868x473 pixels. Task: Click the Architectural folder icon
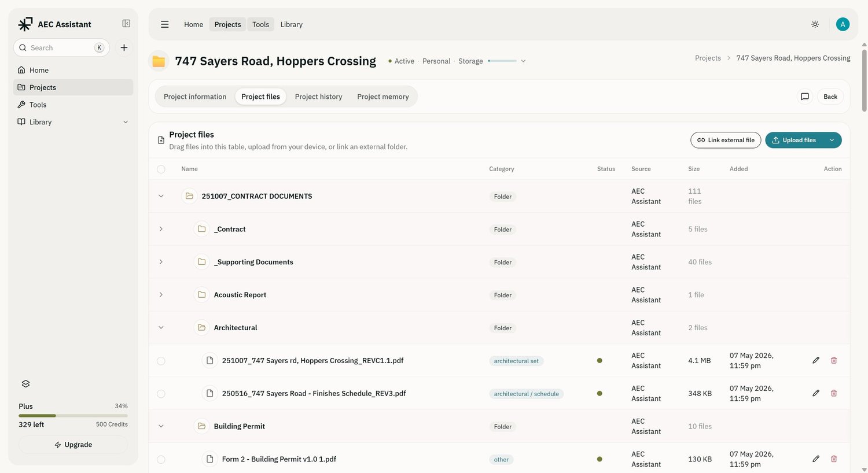pyautogui.click(x=201, y=328)
